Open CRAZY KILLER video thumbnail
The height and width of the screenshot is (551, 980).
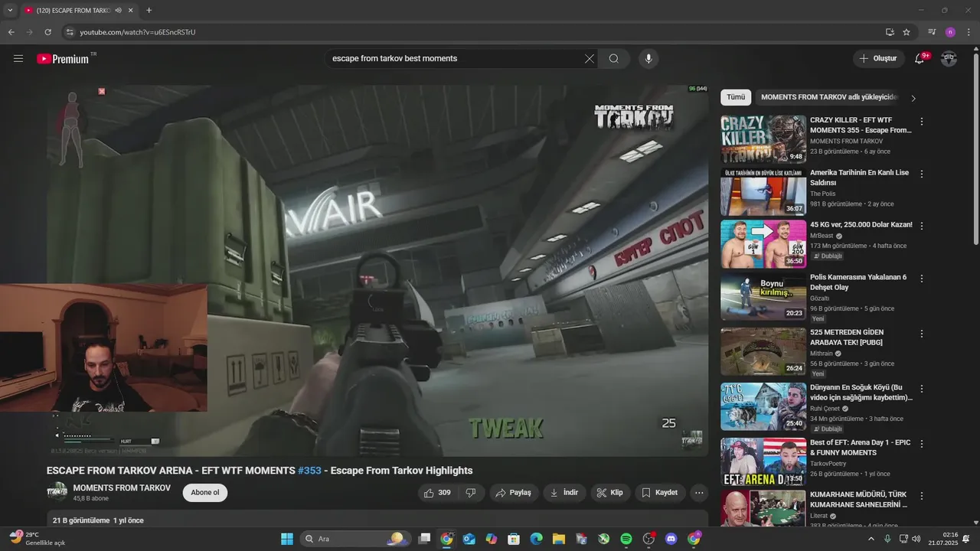coord(763,139)
